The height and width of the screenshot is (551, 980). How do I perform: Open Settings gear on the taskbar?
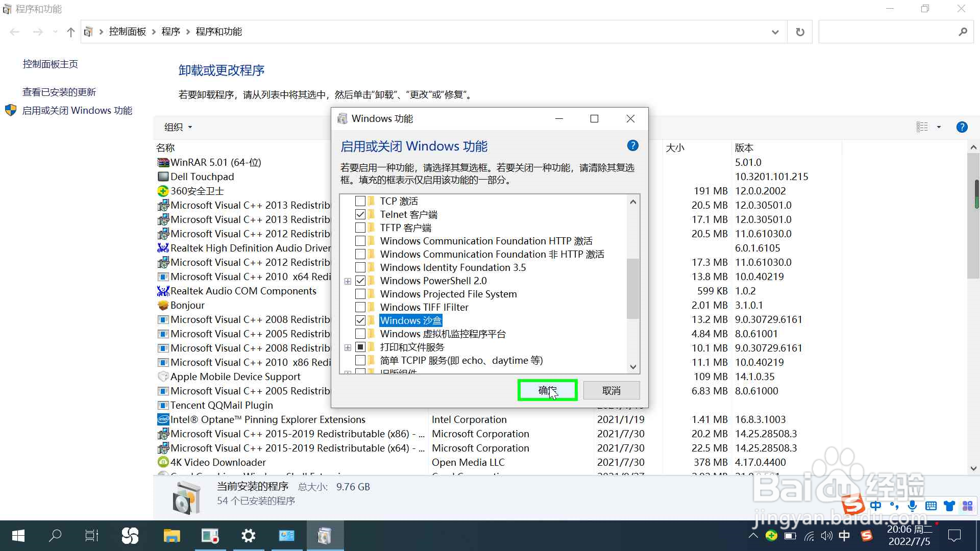[249, 536]
